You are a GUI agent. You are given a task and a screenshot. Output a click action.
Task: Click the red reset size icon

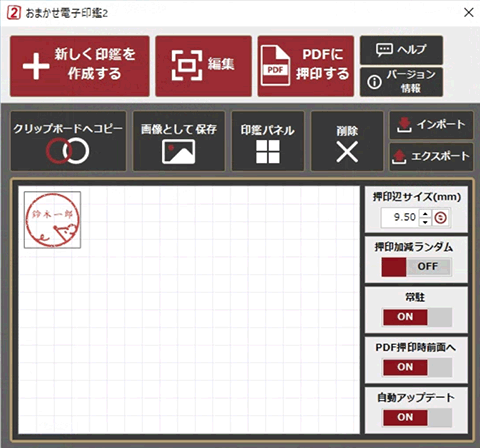[x=441, y=218]
